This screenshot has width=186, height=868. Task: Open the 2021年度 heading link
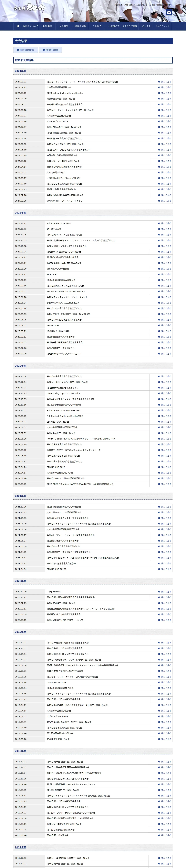click(x=20, y=496)
